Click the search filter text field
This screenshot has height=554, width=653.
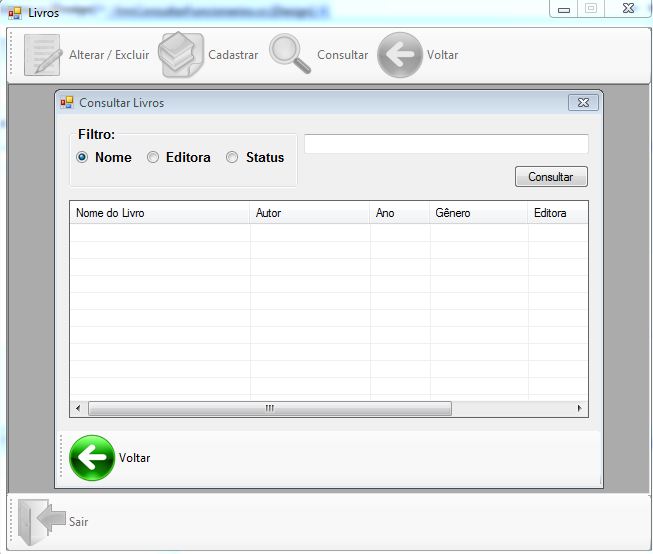point(446,144)
